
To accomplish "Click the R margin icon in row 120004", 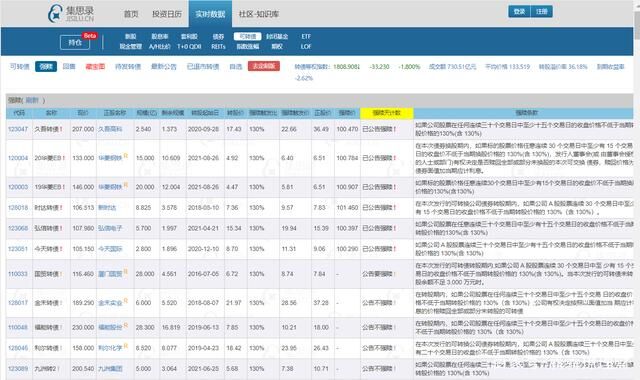I will tap(126, 156).
